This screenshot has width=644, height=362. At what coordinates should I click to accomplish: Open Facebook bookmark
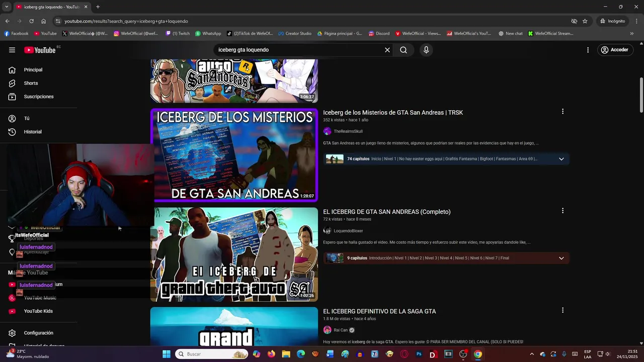coord(16,34)
